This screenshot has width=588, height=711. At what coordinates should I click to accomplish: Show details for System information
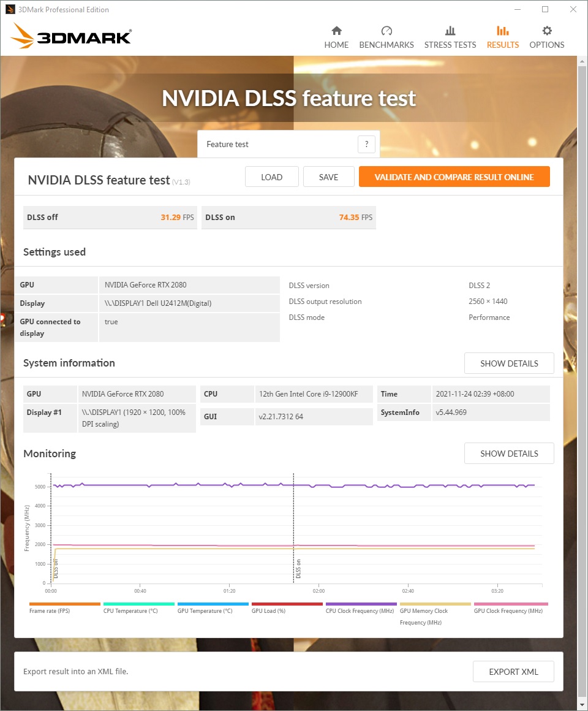[x=509, y=363]
